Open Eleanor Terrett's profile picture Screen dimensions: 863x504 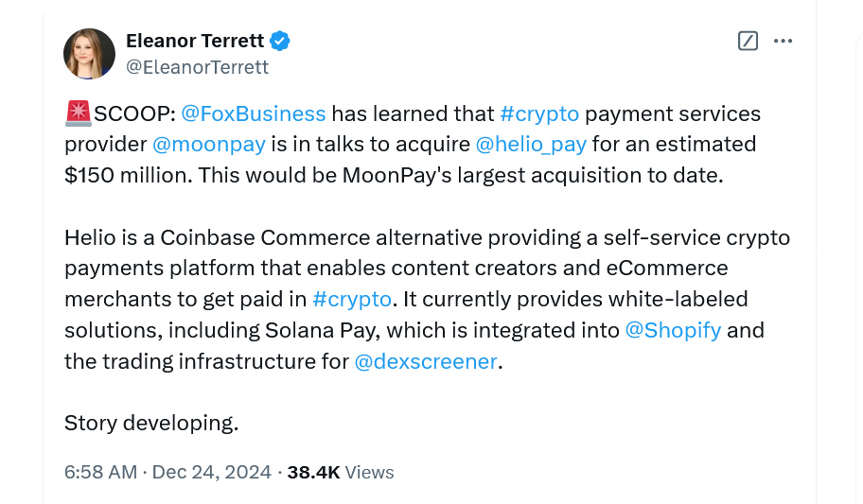(x=89, y=54)
